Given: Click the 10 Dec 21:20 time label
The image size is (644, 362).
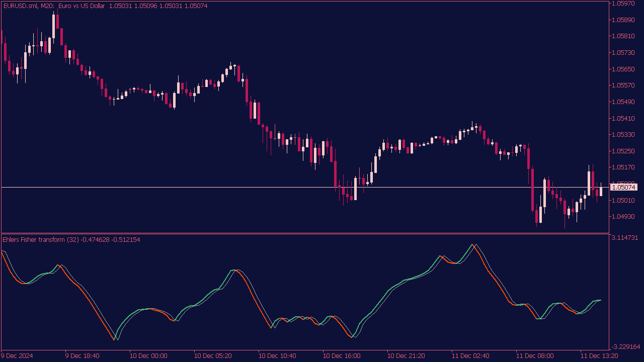Looking at the screenshot, I should tap(406, 356).
